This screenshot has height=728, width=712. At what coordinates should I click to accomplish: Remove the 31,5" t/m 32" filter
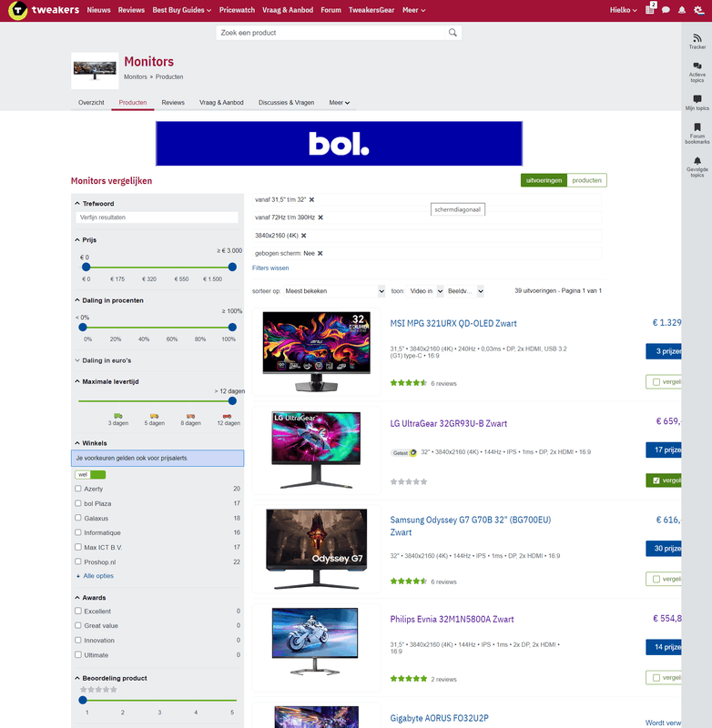pos(311,199)
